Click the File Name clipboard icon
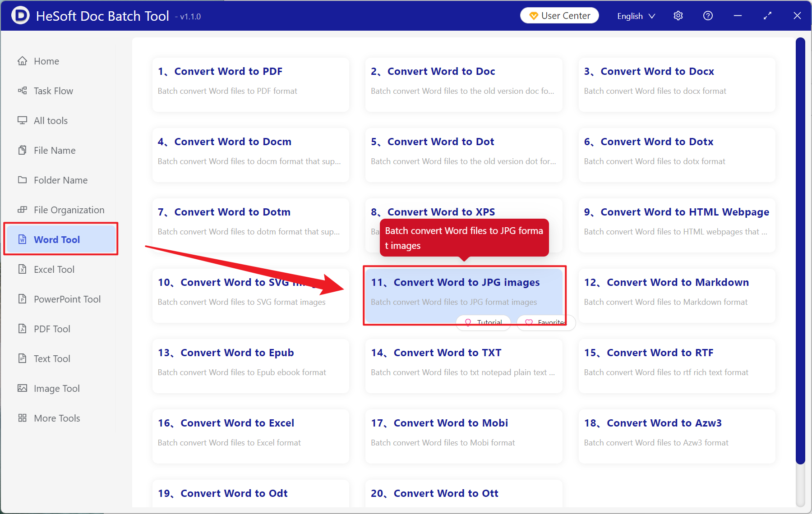The image size is (812, 514). pyautogui.click(x=22, y=150)
